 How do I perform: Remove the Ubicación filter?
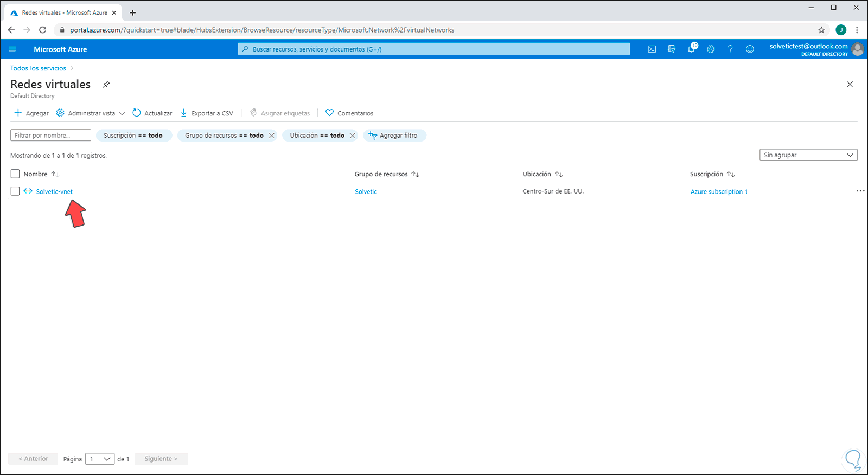[x=353, y=136]
